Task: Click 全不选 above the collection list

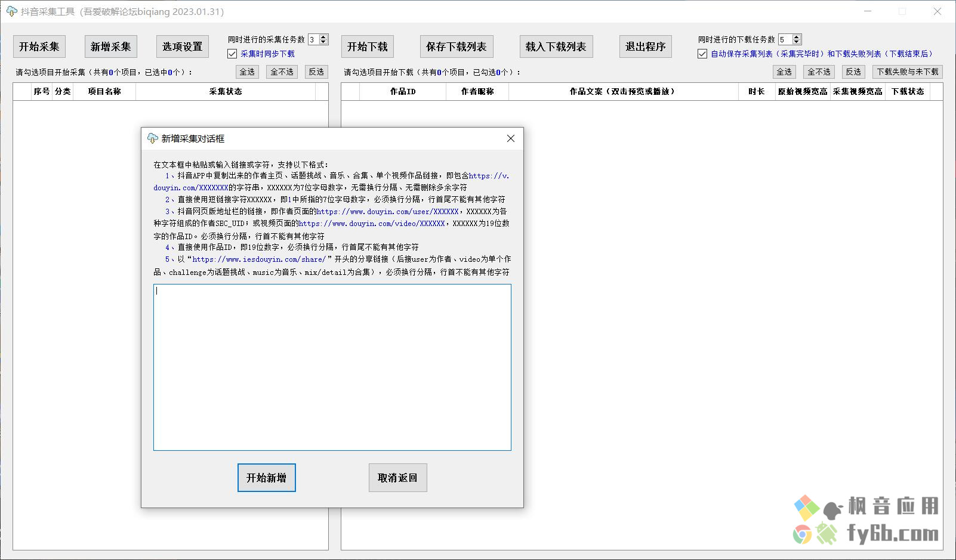Action: pos(282,72)
